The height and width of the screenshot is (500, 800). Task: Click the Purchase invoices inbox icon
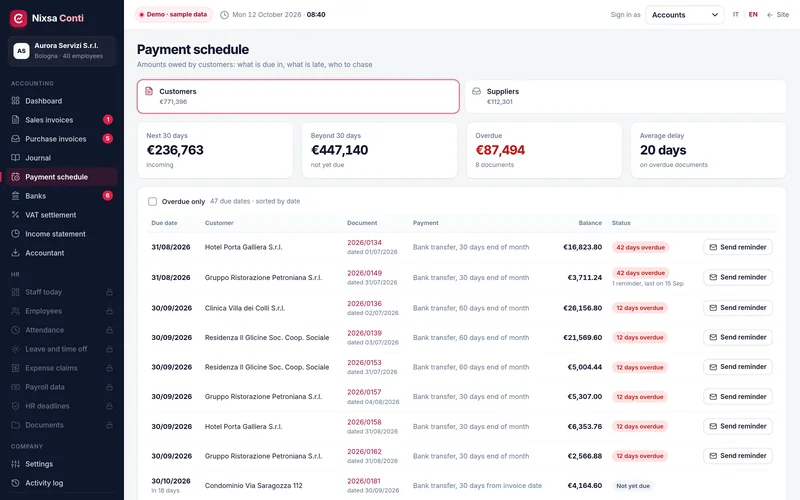[15, 138]
